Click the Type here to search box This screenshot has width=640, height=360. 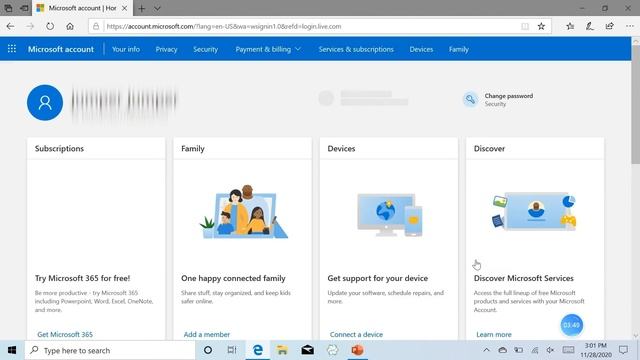coord(110,350)
